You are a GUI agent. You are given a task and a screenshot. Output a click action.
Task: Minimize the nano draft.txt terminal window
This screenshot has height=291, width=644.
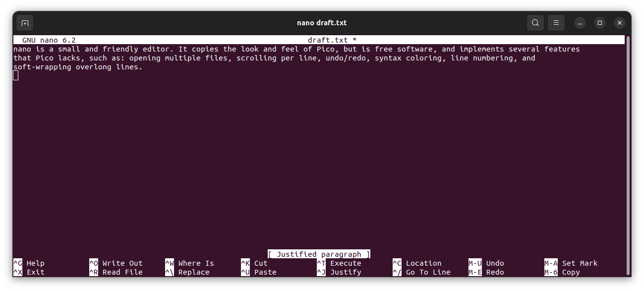(580, 23)
